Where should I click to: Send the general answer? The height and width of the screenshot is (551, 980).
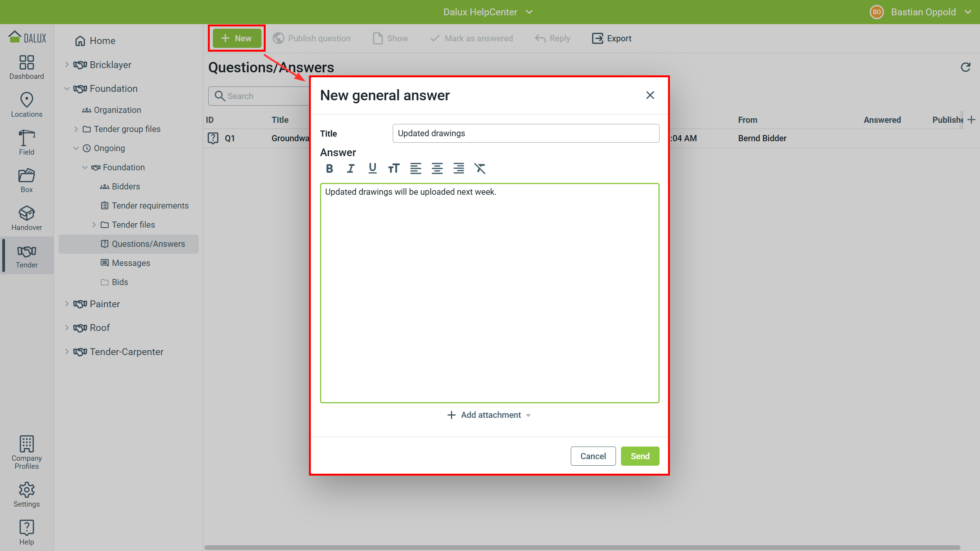640,456
